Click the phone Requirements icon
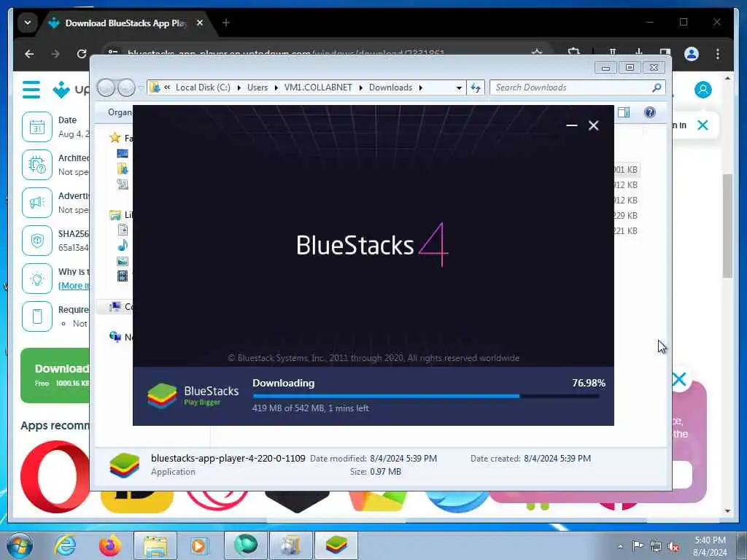Image resolution: width=747 pixels, height=560 pixels. [x=37, y=316]
